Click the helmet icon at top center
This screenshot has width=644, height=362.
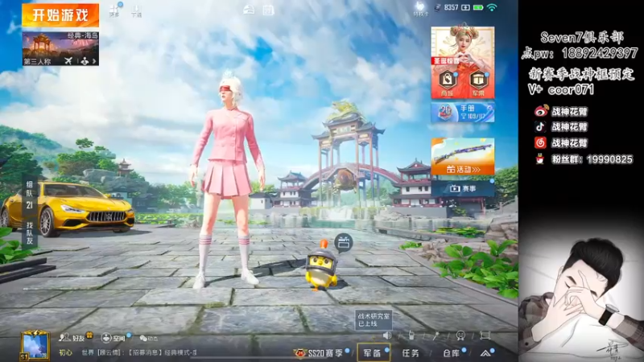(249, 10)
